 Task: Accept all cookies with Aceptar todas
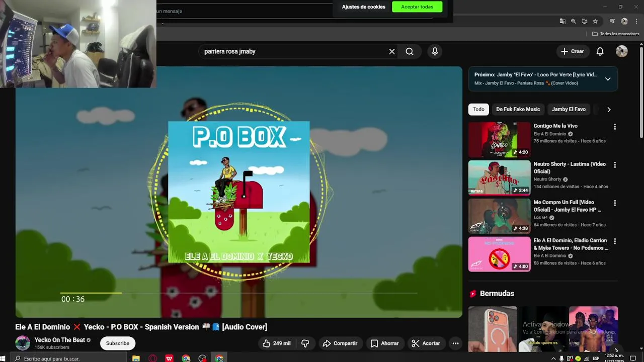tap(417, 7)
